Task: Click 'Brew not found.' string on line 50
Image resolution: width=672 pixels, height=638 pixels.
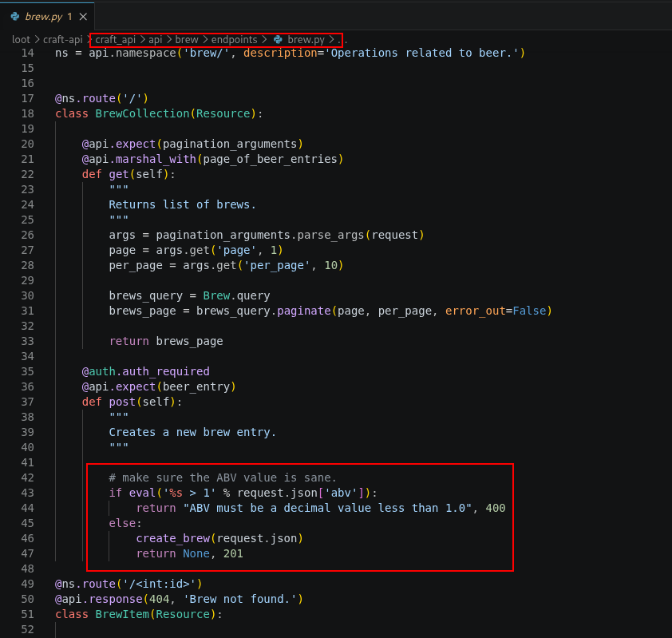Action: (240, 599)
